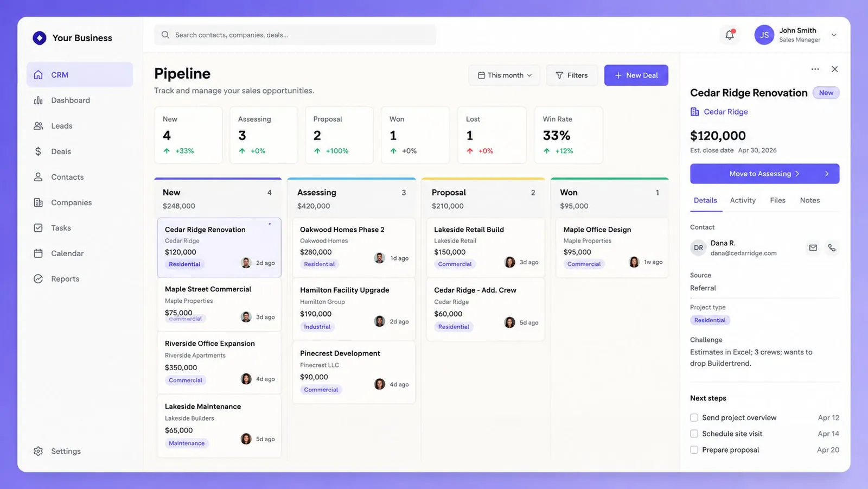
Task: Open the more options ellipsis in detail panel
Action: [815, 69]
